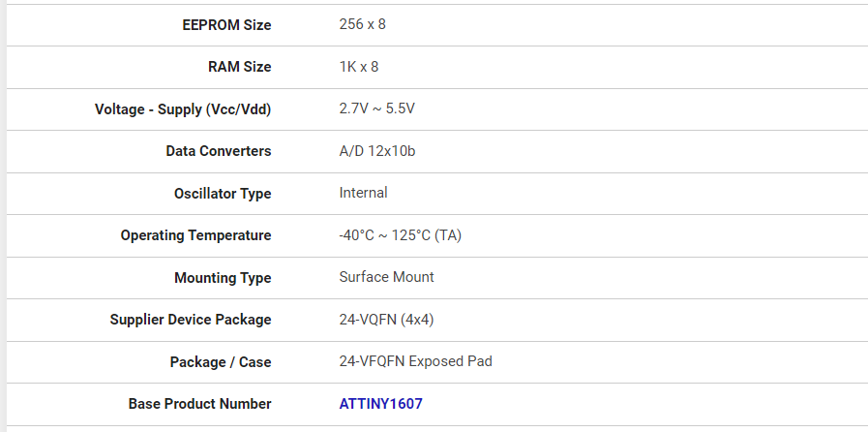Viewport: 868px width, 432px height.
Task: Click the 1K x 8 value
Action: point(358,67)
